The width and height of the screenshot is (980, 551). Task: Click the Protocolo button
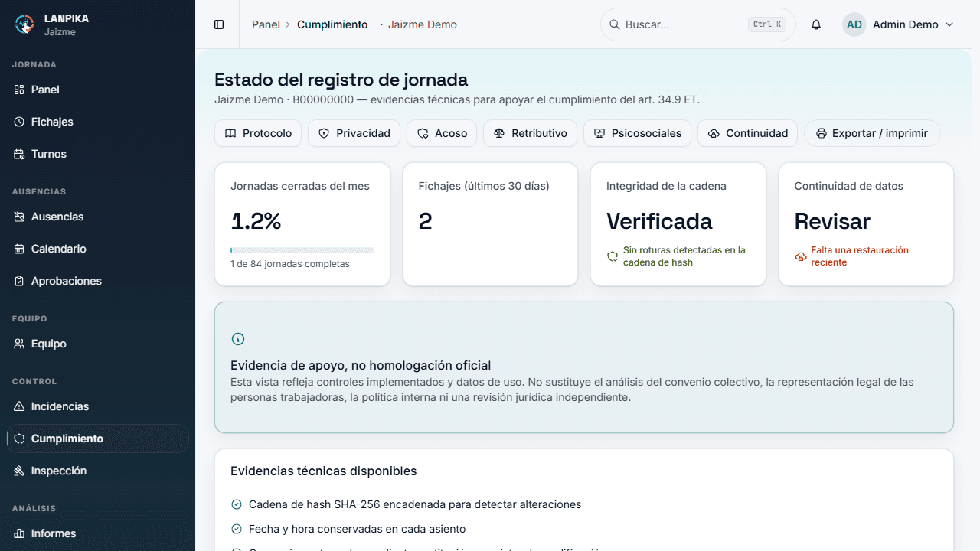pos(258,133)
